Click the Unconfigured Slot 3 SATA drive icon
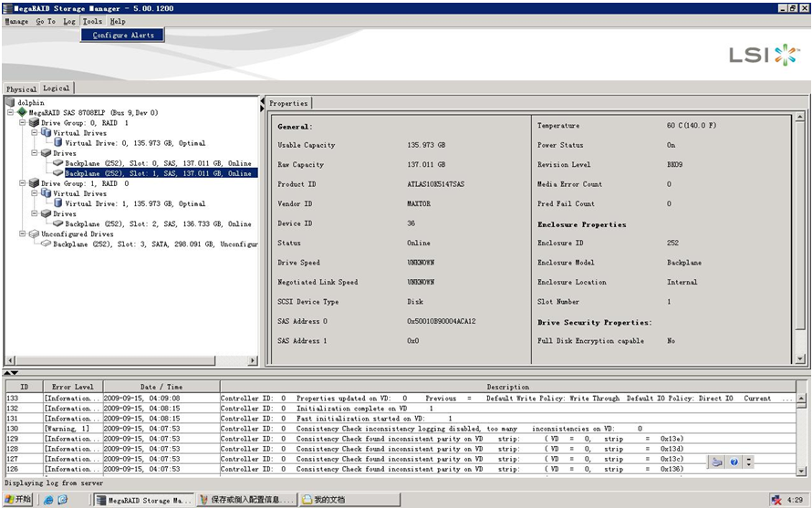 click(x=47, y=244)
